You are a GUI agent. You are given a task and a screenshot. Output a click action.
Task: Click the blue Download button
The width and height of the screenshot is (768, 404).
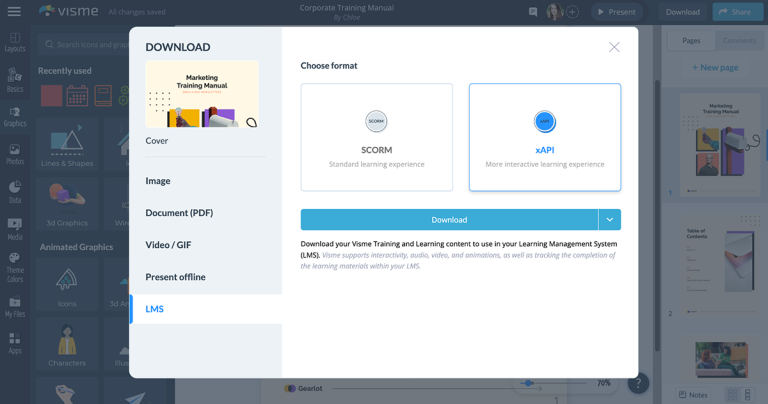449,220
